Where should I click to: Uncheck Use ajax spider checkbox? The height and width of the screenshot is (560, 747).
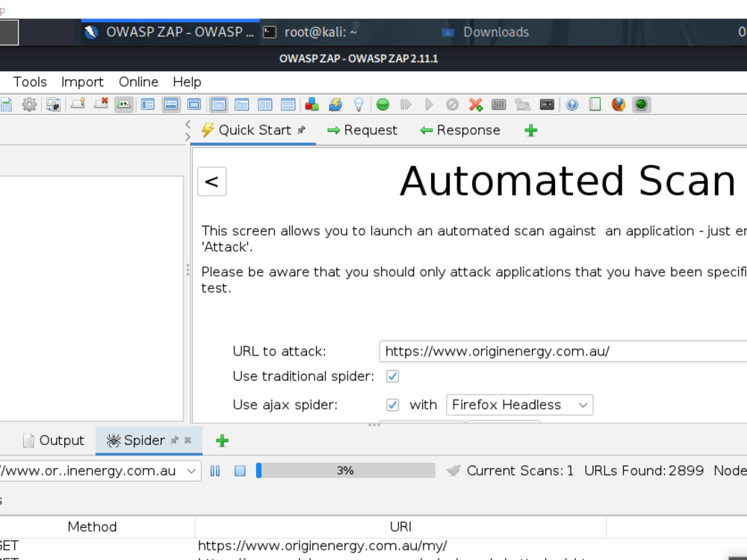click(393, 405)
